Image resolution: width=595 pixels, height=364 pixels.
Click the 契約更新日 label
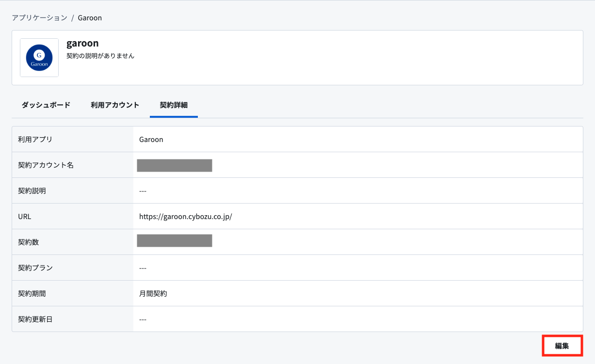coord(35,319)
